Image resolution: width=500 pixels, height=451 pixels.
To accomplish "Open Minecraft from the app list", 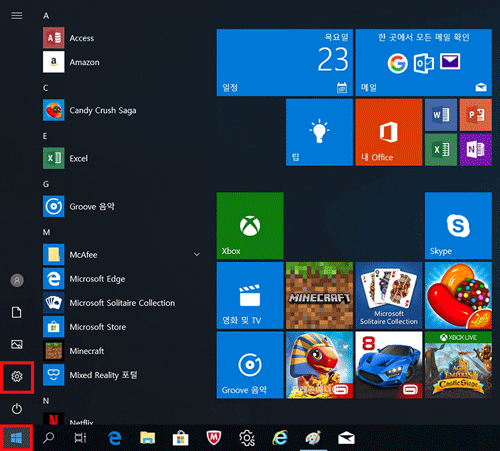I will pyautogui.click(x=122, y=351).
